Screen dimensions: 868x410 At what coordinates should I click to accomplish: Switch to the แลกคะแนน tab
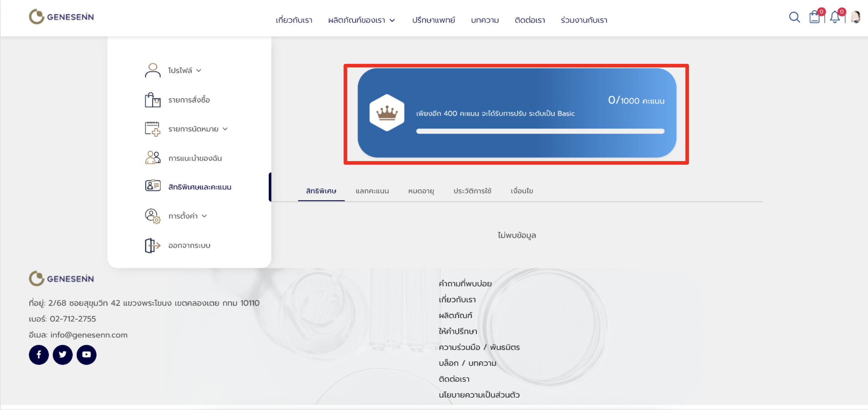pyautogui.click(x=372, y=191)
